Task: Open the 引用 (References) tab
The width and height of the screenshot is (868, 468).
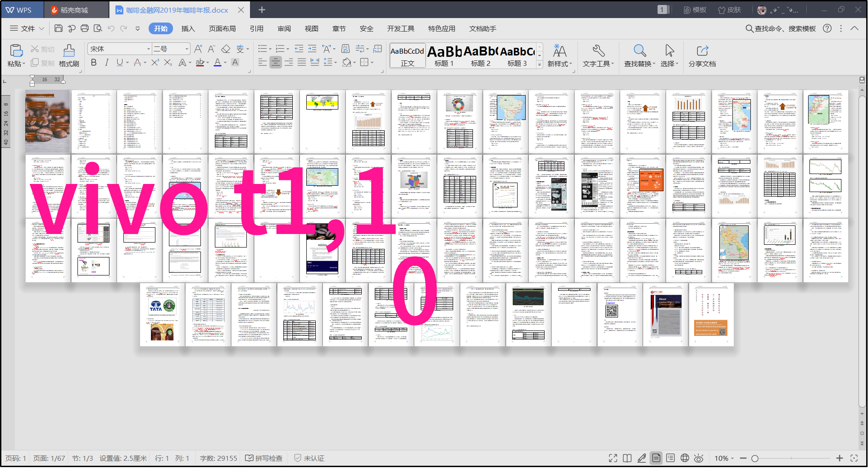Action: click(256, 28)
